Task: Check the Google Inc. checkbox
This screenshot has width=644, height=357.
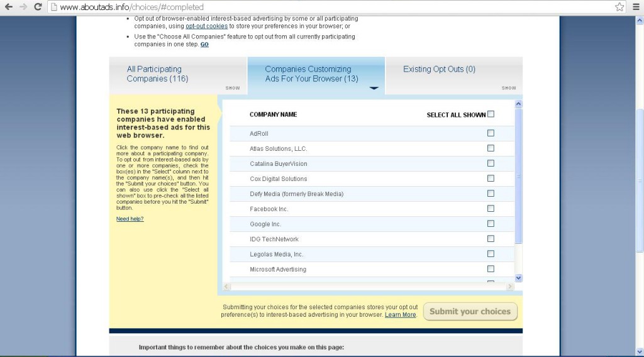Action: (x=491, y=224)
